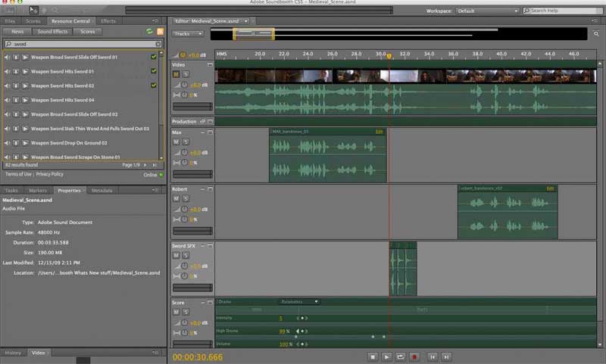Image resolution: width=606 pixels, height=364 pixels.
Task: Mute the Robert track
Action: pyautogui.click(x=176, y=198)
